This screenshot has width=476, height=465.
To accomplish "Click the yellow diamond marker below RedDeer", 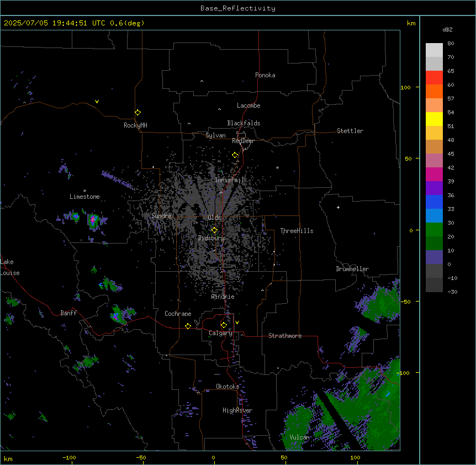I will point(235,155).
